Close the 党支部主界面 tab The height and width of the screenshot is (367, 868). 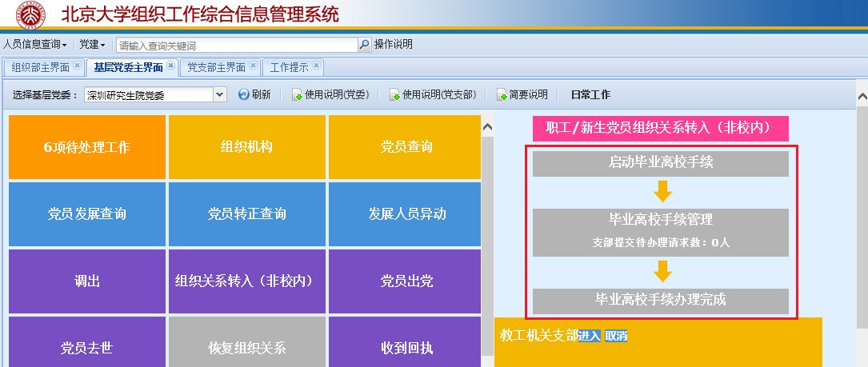[253, 66]
